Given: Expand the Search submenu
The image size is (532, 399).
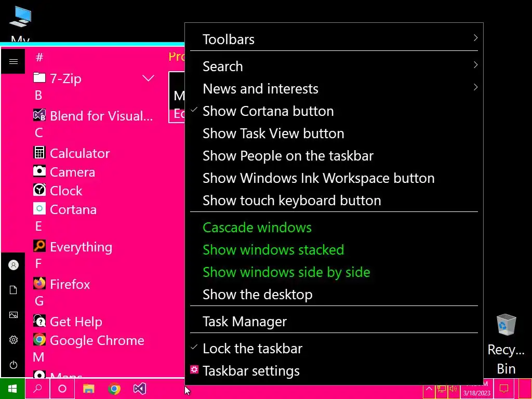Looking at the screenshot, I should click(334, 66).
